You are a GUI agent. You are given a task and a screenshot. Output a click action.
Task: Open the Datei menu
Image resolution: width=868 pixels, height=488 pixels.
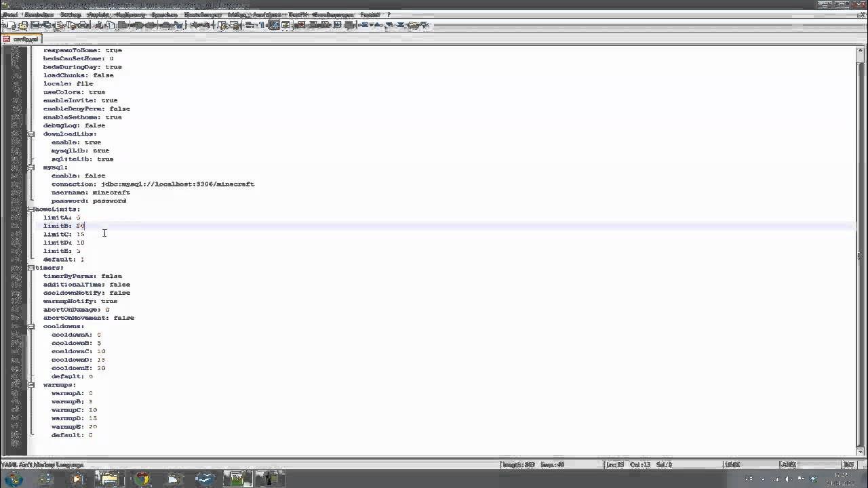click(x=9, y=15)
